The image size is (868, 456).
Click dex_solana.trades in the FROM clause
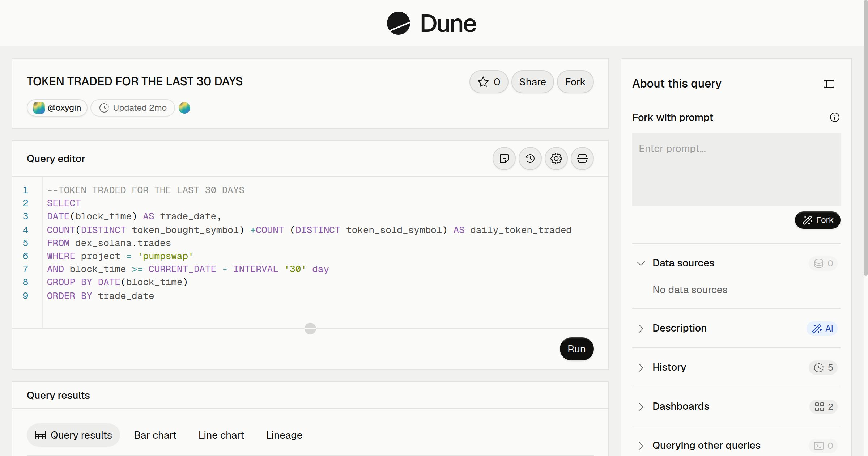(x=123, y=243)
